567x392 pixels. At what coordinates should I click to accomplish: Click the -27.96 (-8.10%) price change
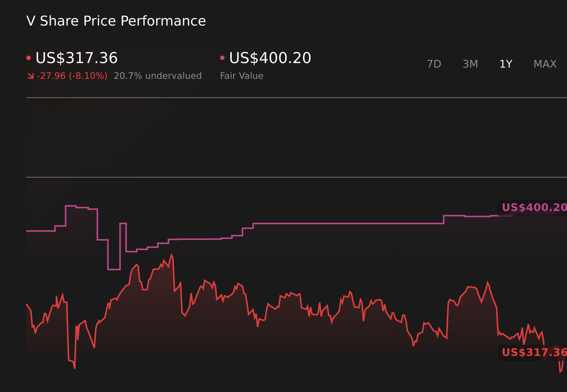[x=72, y=76]
